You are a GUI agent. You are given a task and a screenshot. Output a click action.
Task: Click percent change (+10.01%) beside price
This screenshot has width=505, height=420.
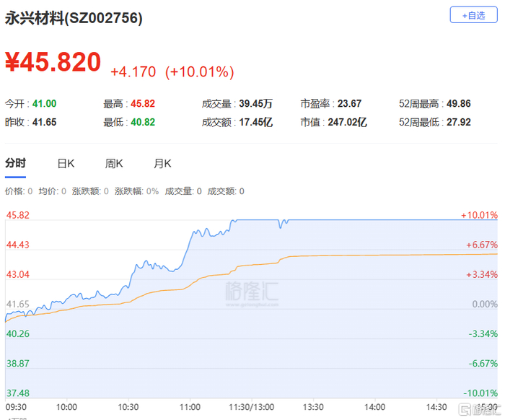tap(200, 72)
